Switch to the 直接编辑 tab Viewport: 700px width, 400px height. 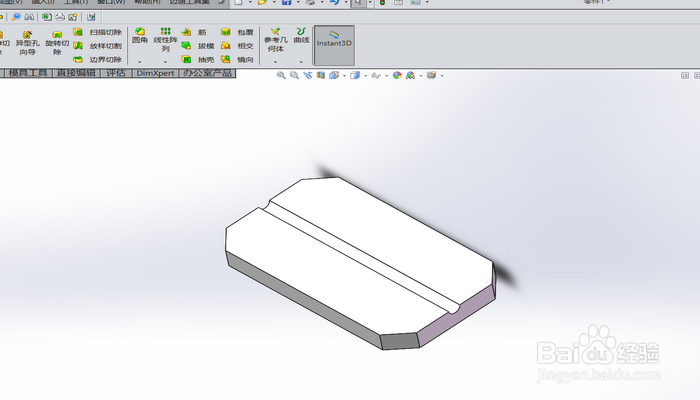(76, 73)
